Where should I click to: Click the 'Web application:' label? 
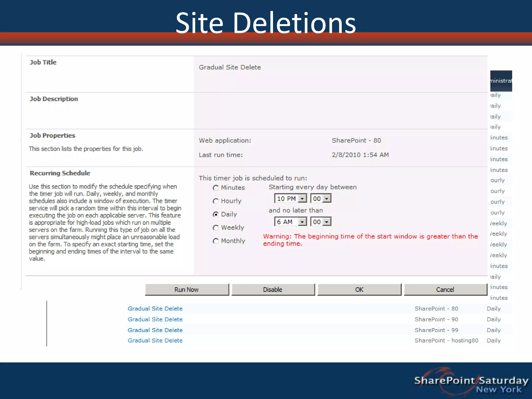225,141
